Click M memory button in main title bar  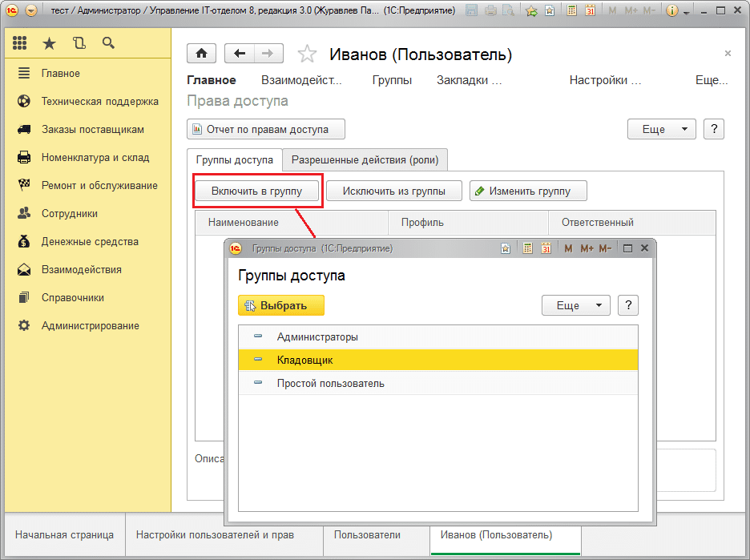612,10
